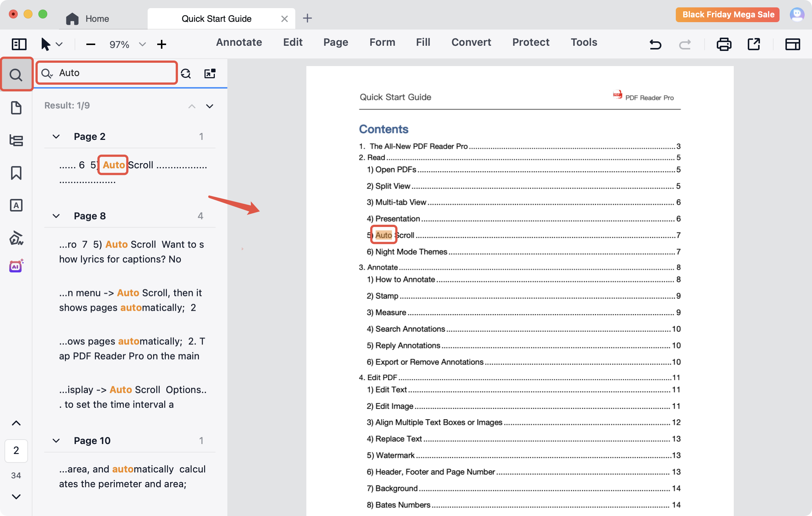The height and width of the screenshot is (516, 812).
Task: Open the Annotate menu tab
Action: 239,42
